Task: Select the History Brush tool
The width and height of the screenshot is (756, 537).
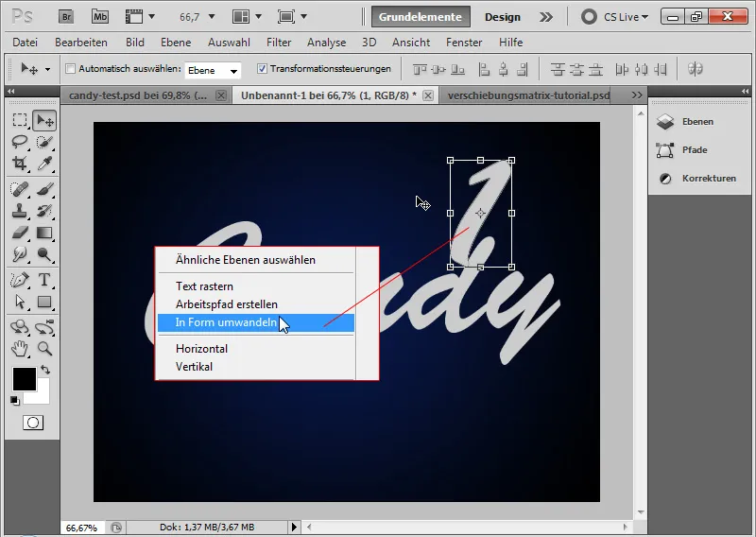Action: pyautogui.click(x=44, y=211)
